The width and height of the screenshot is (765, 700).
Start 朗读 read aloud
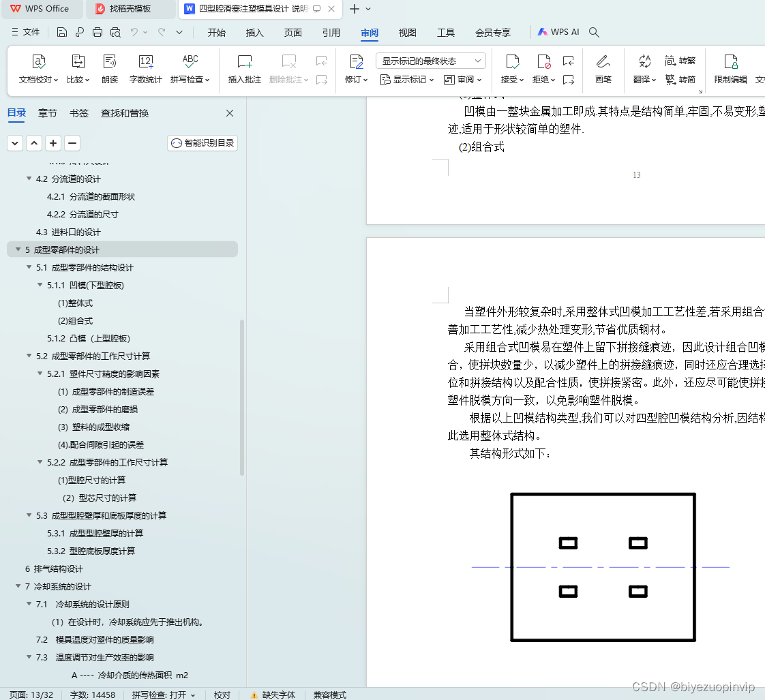tap(110, 69)
